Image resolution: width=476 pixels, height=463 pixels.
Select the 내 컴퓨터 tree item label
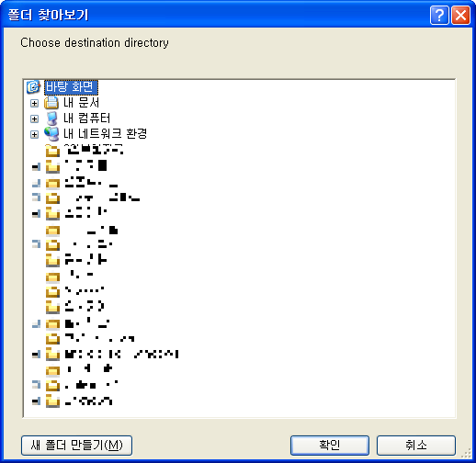coord(87,119)
